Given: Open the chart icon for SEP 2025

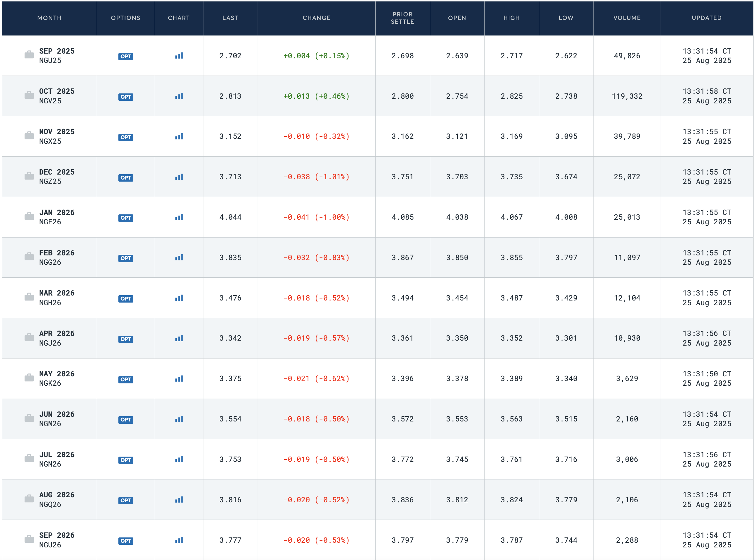Looking at the screenshot, I should [x=179, y=56].
